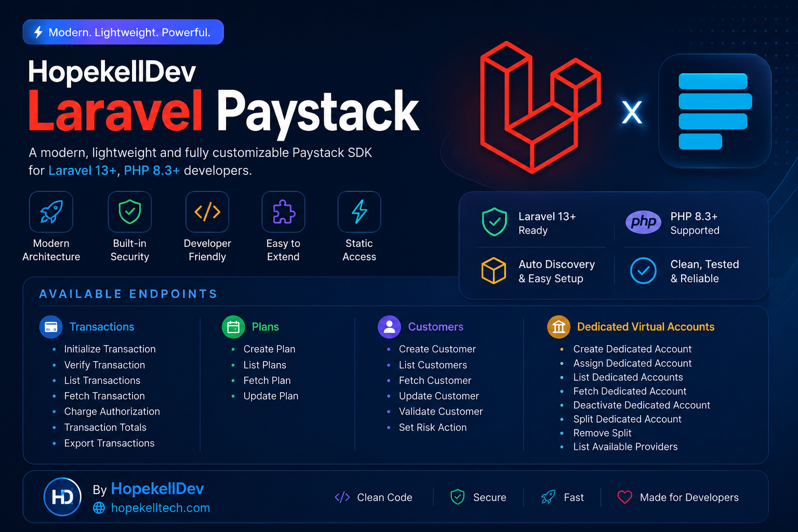Click the orange bank icon for Dedicated Virtual Accounts
Screen dimensions: 798x532
558,327
